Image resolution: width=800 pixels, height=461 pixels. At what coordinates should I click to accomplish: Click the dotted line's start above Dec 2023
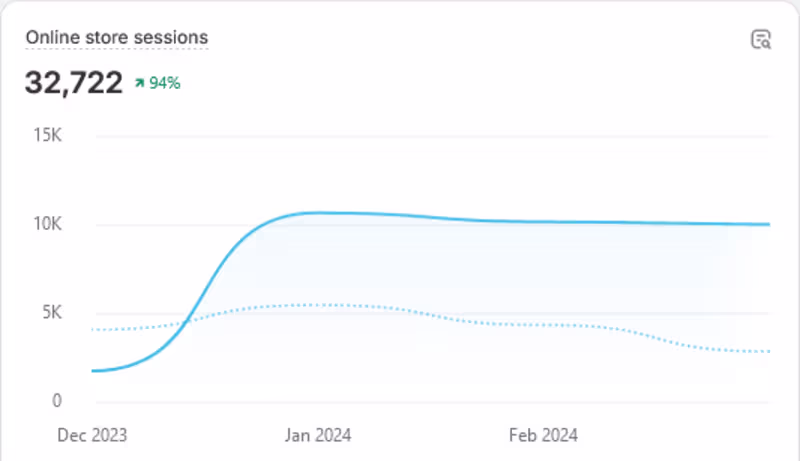[x=93, y=329]
